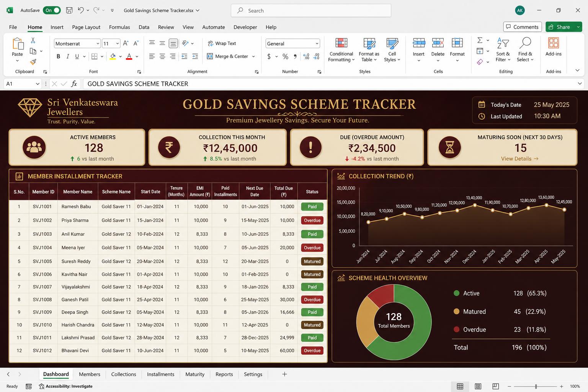Switch to the Maturity sheet tab
Screen dimensions: 588x392
click(x=195, y=374)
